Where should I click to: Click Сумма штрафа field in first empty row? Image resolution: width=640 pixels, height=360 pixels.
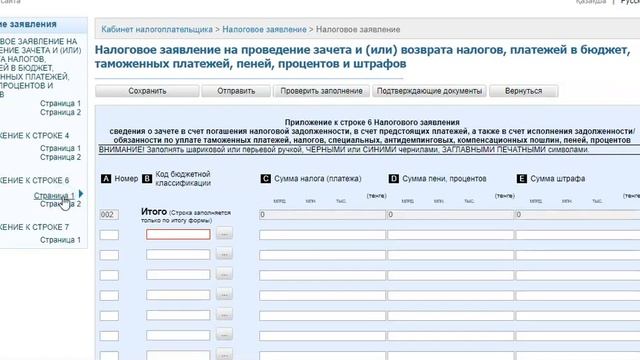click(578, 235)
